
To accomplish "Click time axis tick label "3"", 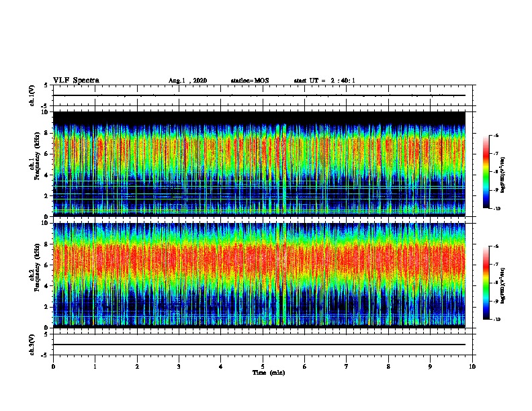I will (x=179, y=367).
